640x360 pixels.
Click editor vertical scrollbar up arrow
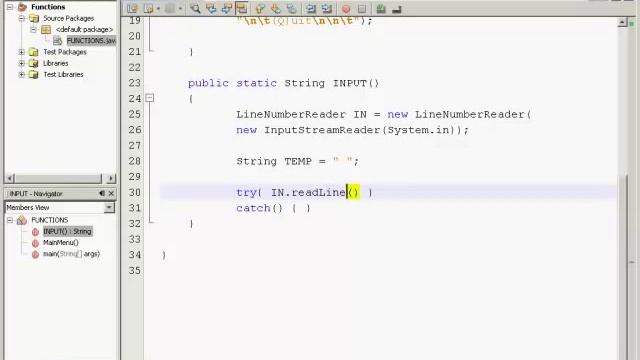pos(622,22)
